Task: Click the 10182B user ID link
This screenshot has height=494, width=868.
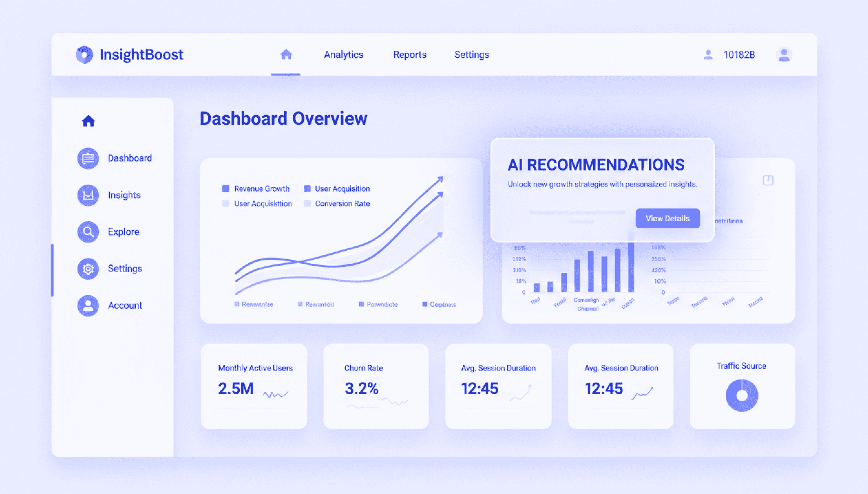Action: click(739, 54)
